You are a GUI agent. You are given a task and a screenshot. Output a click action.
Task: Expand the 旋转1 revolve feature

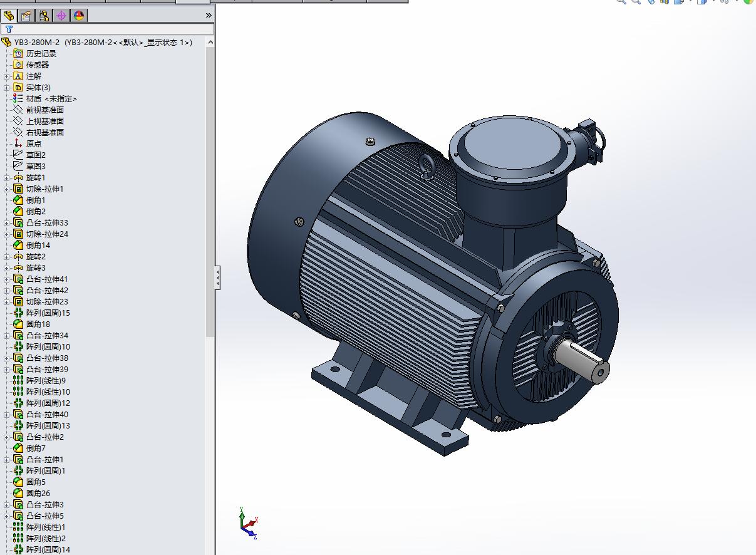pos(7,178)
